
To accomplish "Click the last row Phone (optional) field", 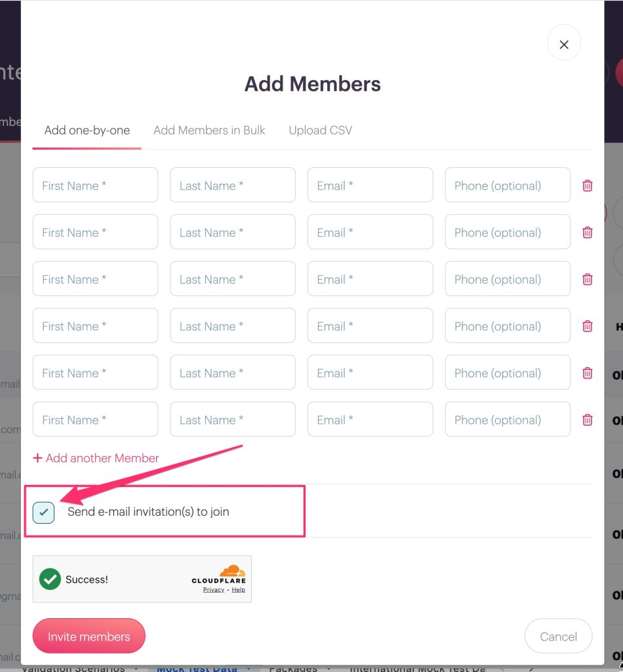I will coord(508,419).
